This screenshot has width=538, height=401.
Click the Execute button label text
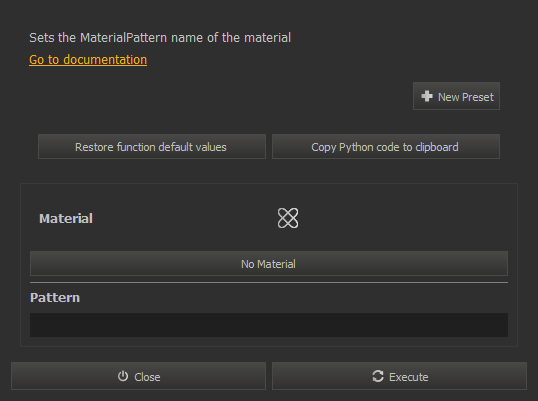point(409,377)
